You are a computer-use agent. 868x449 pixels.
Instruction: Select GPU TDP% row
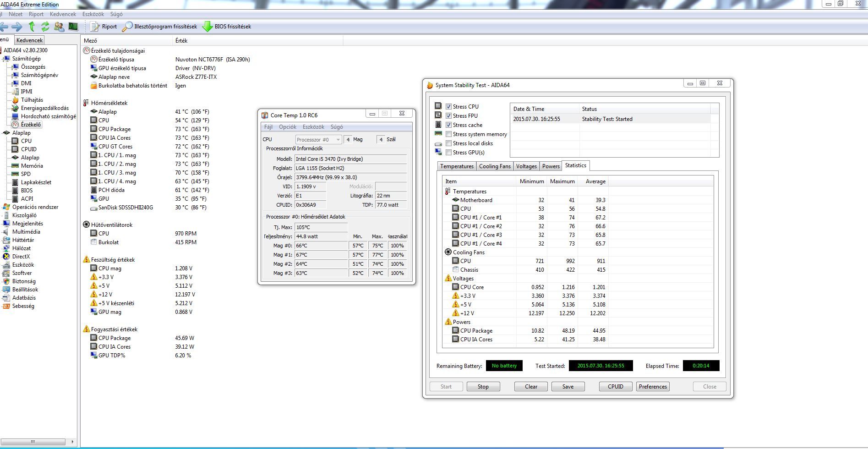141,356
